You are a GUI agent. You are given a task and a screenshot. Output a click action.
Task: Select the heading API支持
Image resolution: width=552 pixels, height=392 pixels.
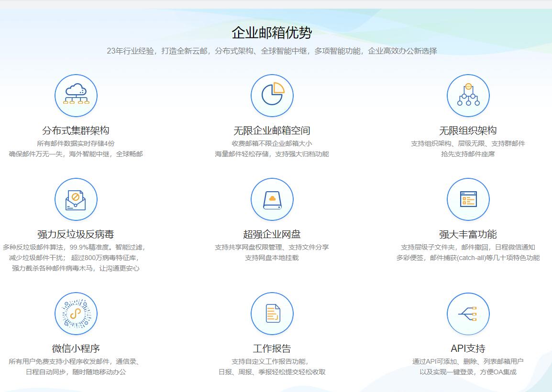point(468,348)
